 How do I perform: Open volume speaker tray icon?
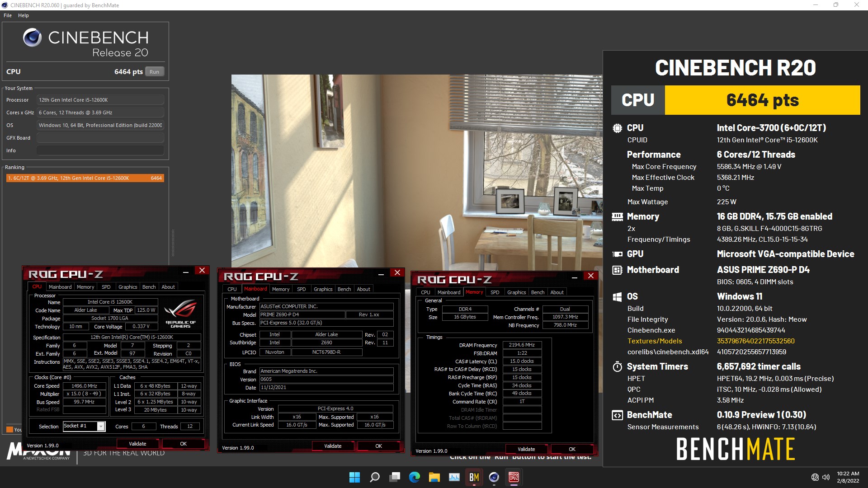click(826, 477)
